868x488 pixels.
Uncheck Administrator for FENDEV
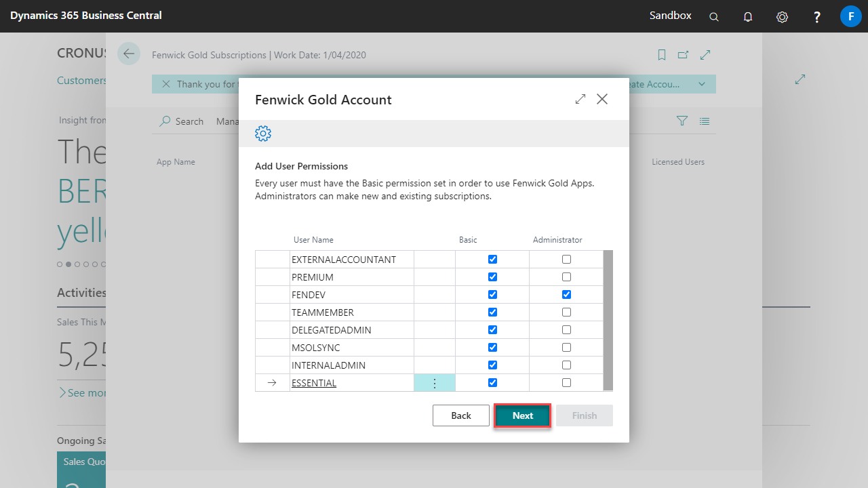[x=566, y=294]
